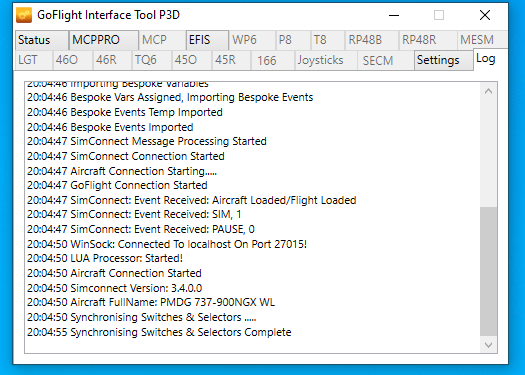The height and width of the screenshot is (375, 525).
Task: Open the MESM tab
Action: pos(482,40)
